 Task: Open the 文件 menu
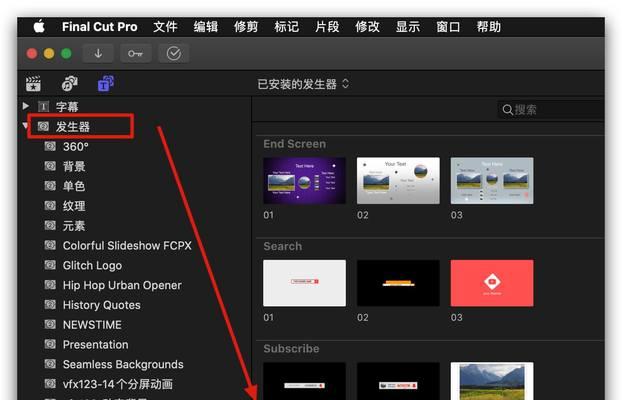165,27
